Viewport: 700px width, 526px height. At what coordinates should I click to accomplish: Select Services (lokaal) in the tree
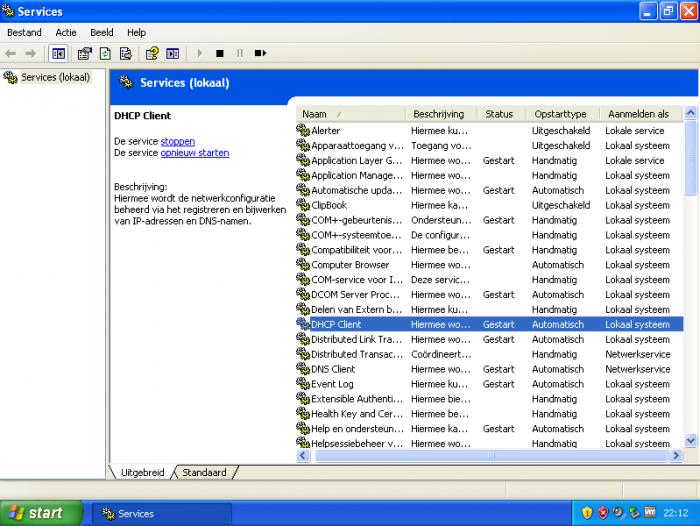[x=55, y=77]
